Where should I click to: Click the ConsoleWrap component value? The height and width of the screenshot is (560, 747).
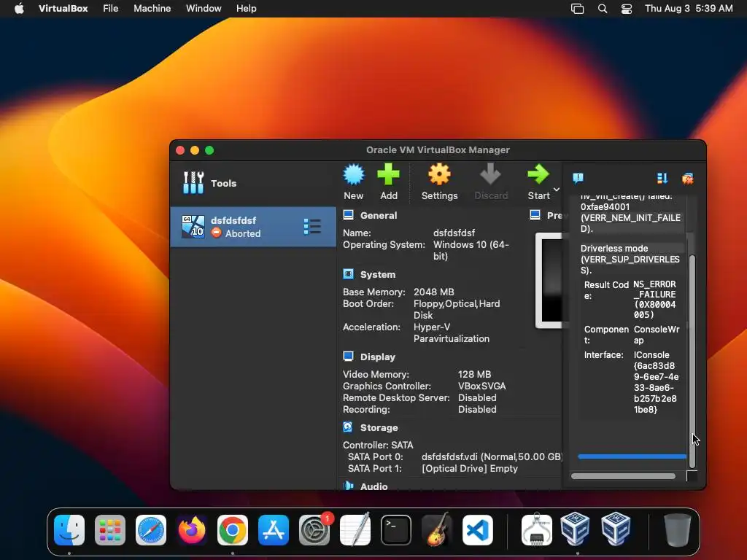[657, 335]
